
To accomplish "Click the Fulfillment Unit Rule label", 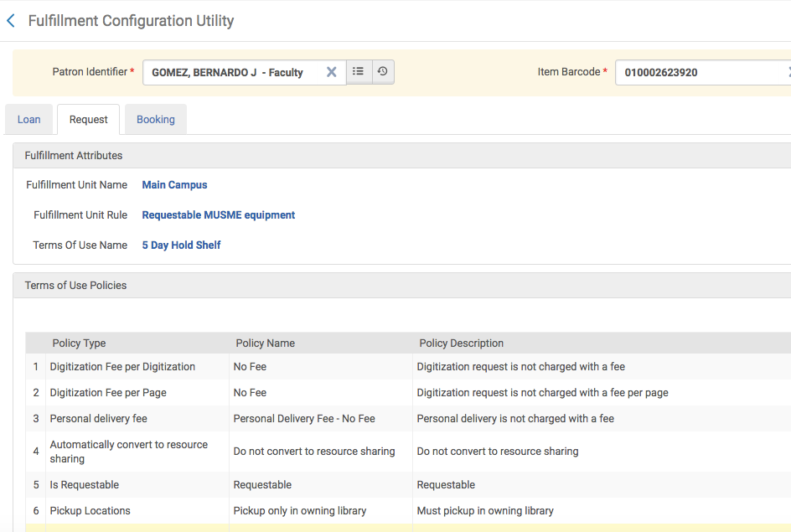I will click(80, 215).
